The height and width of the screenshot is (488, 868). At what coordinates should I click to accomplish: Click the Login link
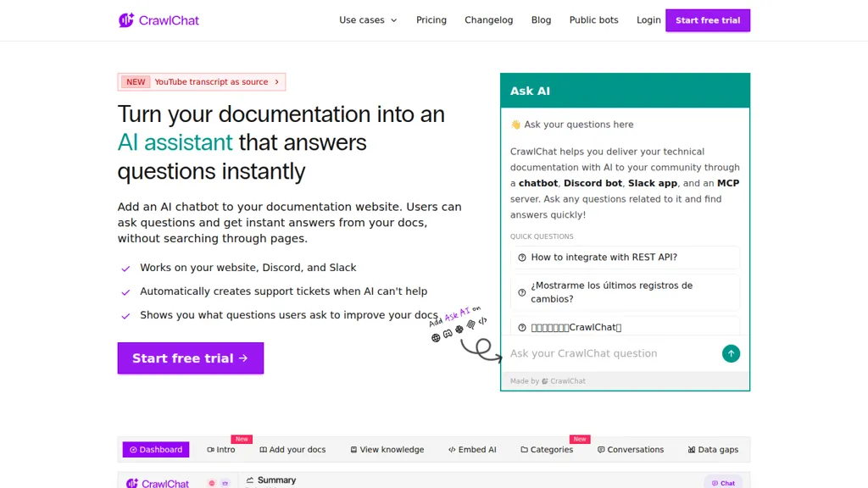(x=648, y=20)
